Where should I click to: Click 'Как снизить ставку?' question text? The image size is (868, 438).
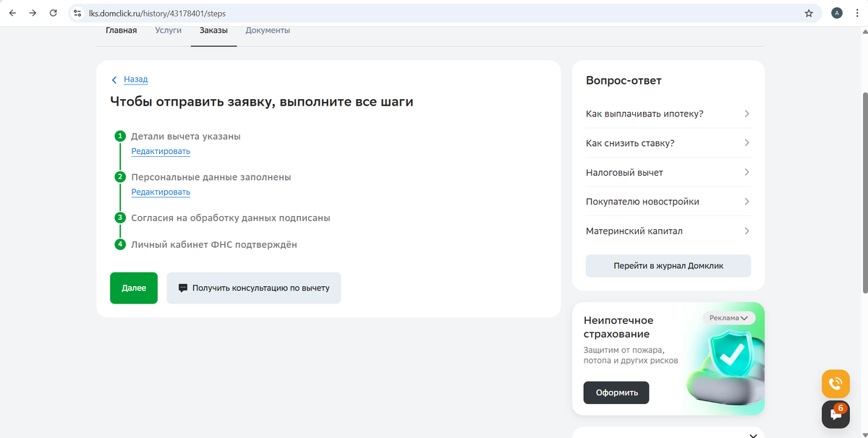click(630, 143)
